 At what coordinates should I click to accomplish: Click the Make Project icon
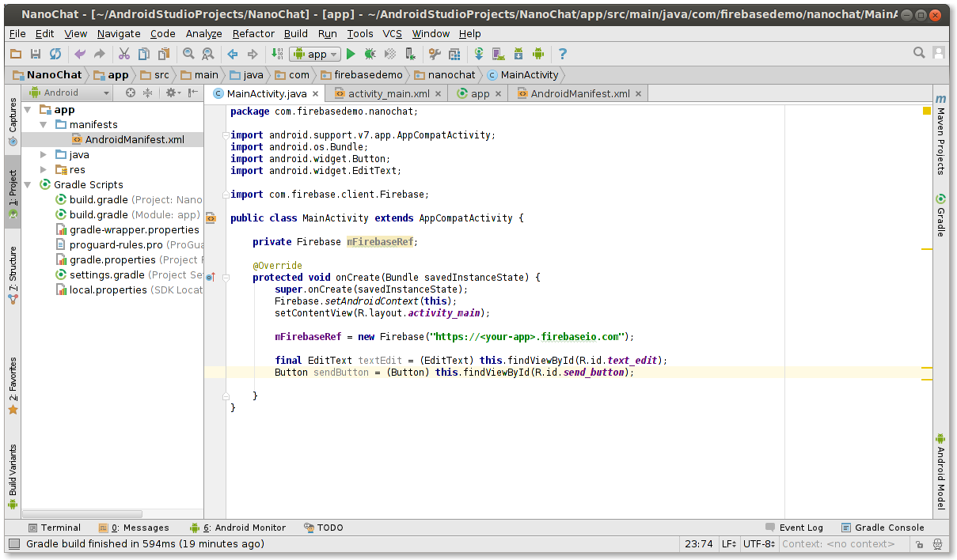point(277,54)
